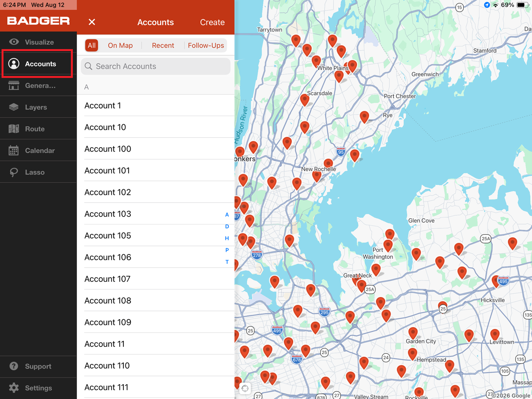Open Account 11 in the list
The image size is (532, 399).
(156, 344)
